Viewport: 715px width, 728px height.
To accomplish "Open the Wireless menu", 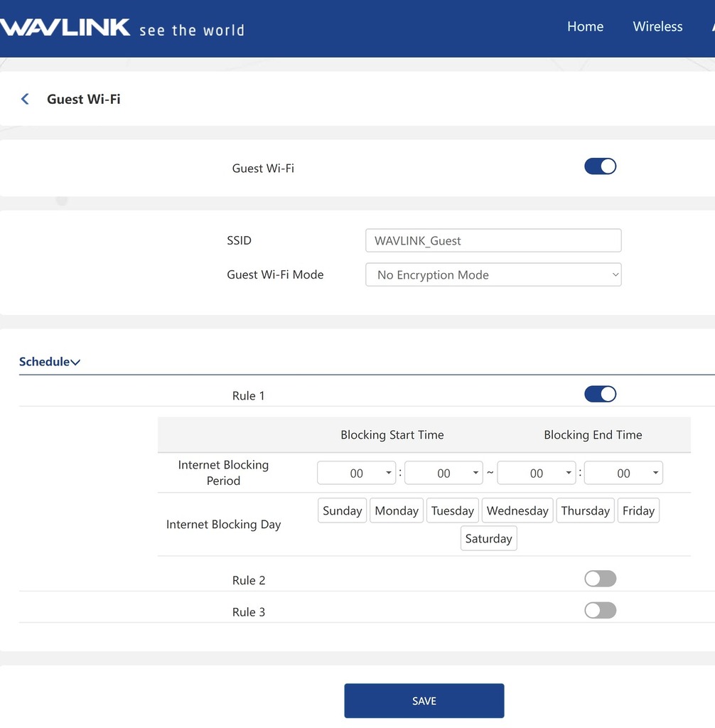I will (x=657, y=27).
